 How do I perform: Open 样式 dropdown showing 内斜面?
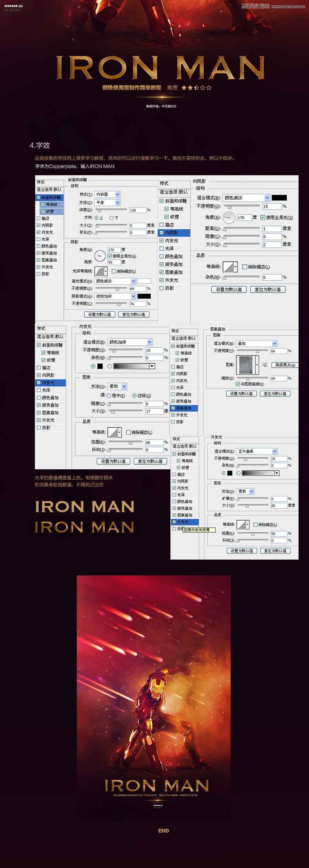coord(108,195)
